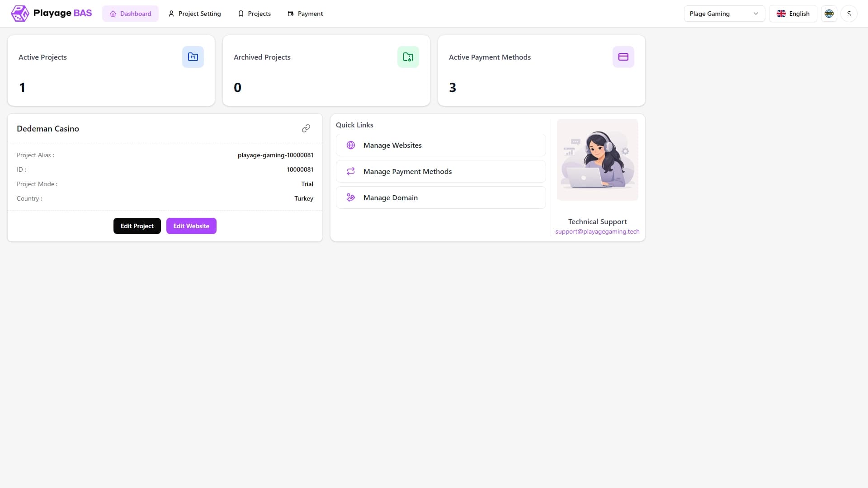
Task: Open the Manage Payment Methods quick link
Action: [441, 171]
